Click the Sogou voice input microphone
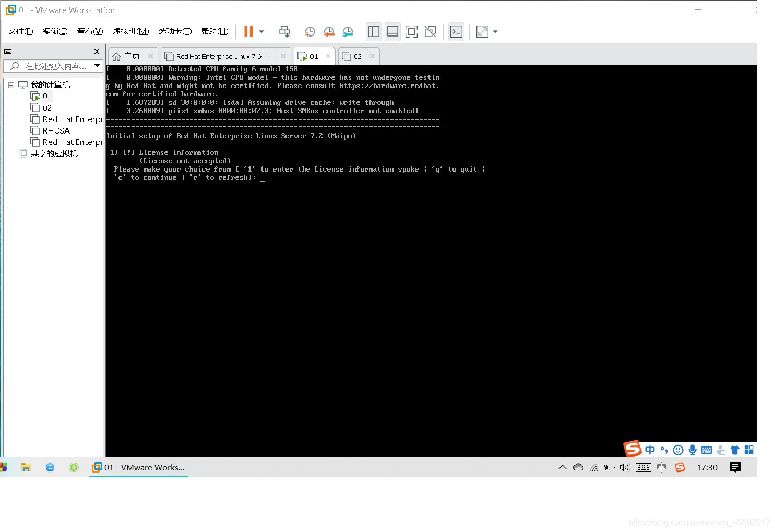 (x=693, y=450)
